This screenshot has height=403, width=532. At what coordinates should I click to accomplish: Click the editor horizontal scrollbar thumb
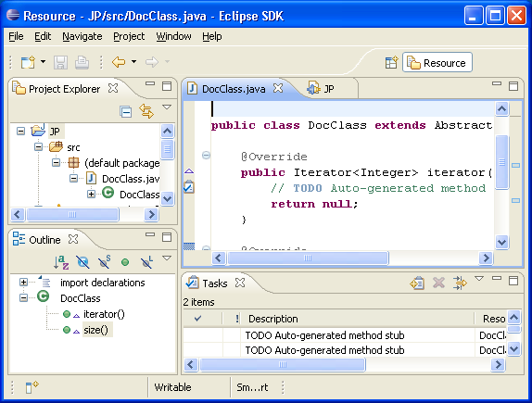308,258
